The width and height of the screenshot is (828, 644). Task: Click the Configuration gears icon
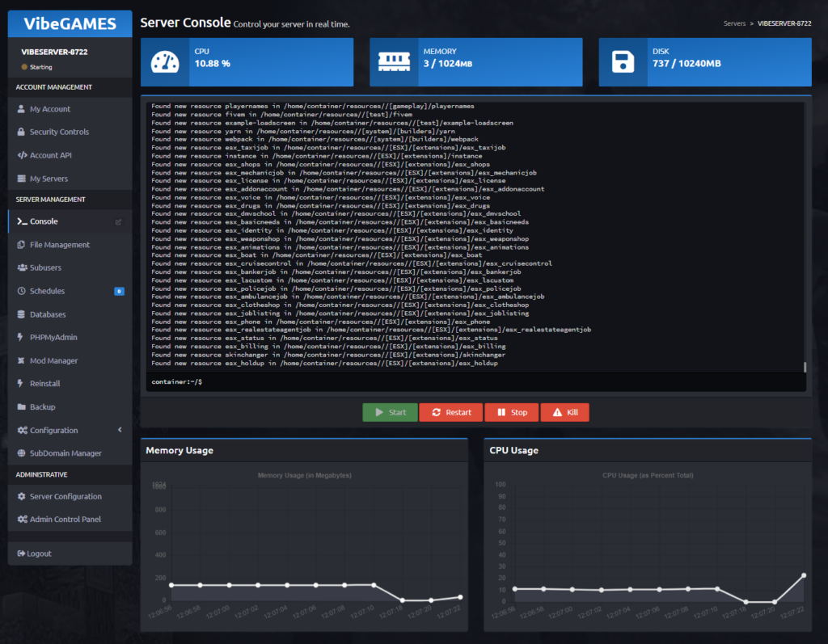click(22, 430)
